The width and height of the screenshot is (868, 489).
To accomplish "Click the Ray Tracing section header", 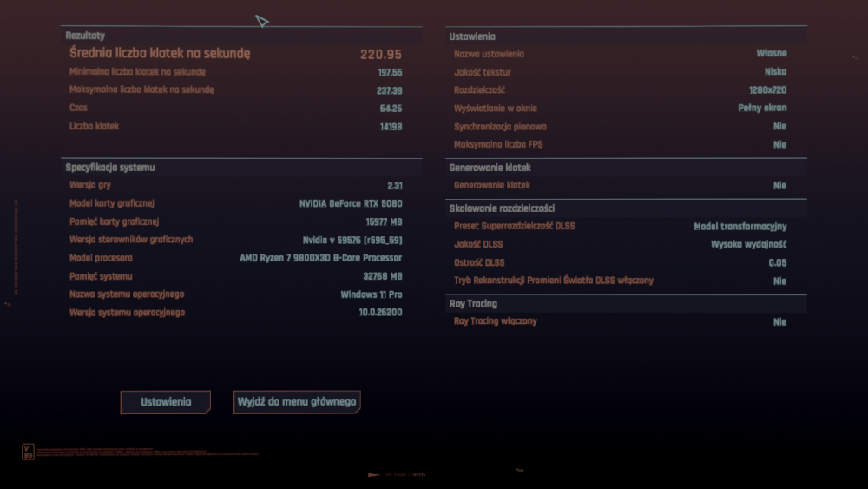I will tap(473, 303).
